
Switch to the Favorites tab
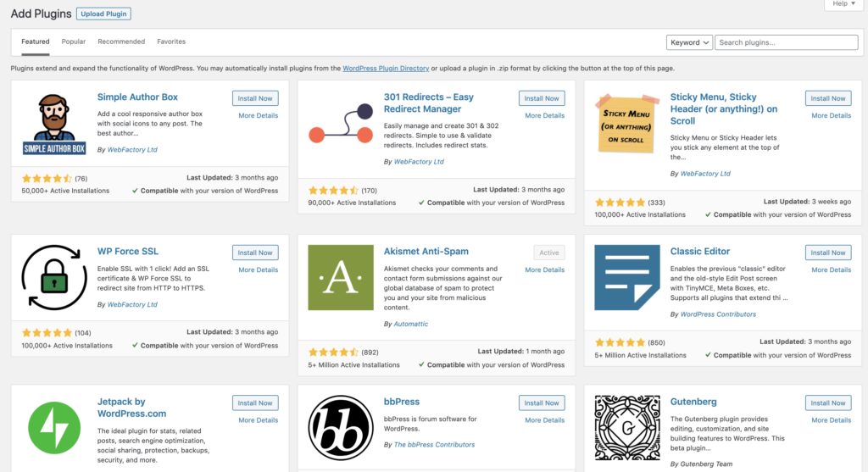(x=171, y=42)
